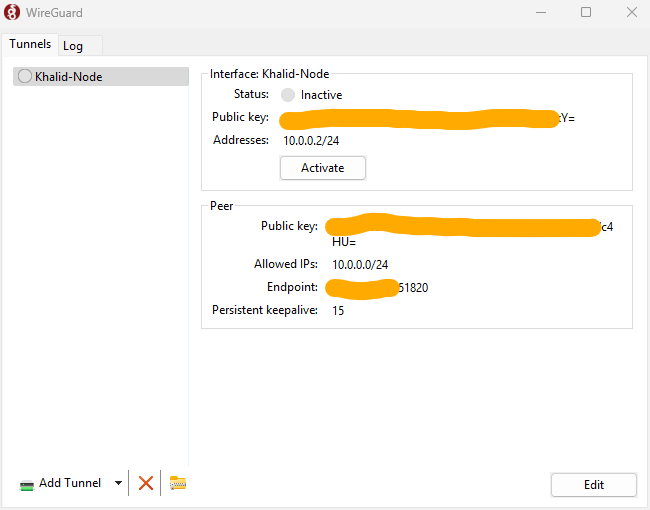Click the grey Inactive status indicator
The image size is (650, 510).
(x=288, y=95)
